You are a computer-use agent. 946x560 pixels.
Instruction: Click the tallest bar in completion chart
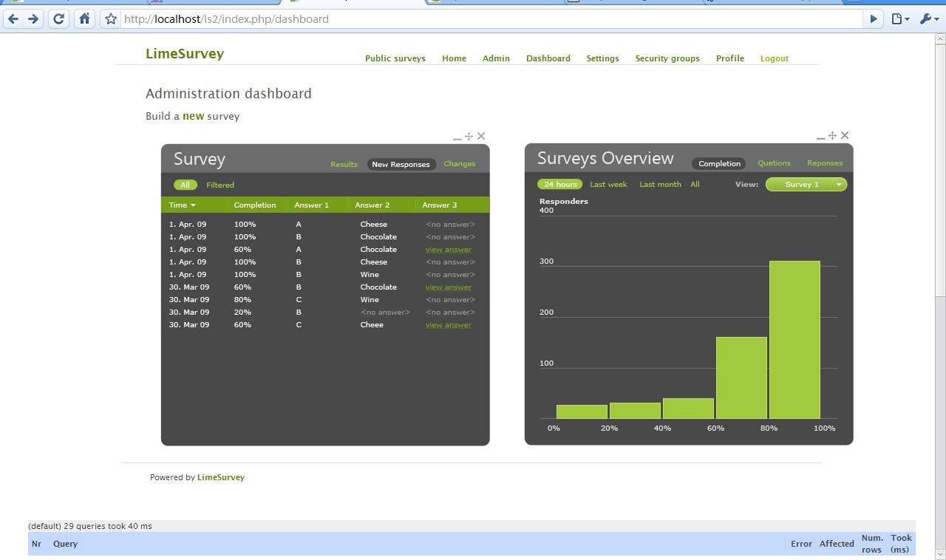(794, 340)
